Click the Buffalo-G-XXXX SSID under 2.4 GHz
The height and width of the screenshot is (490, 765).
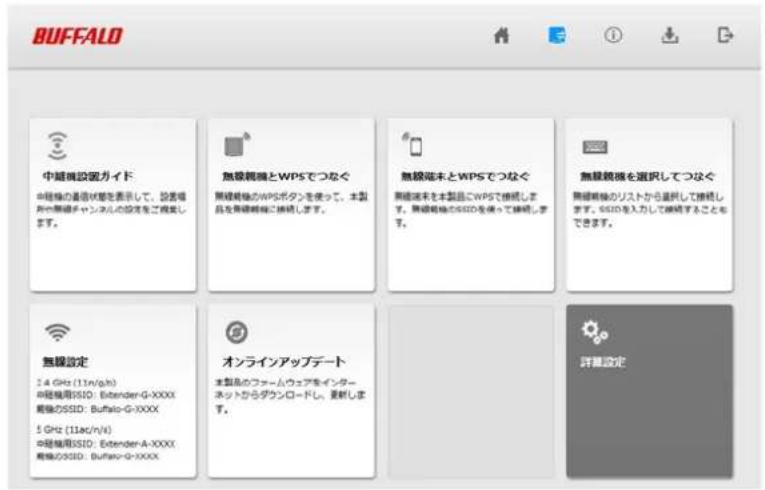124,409
